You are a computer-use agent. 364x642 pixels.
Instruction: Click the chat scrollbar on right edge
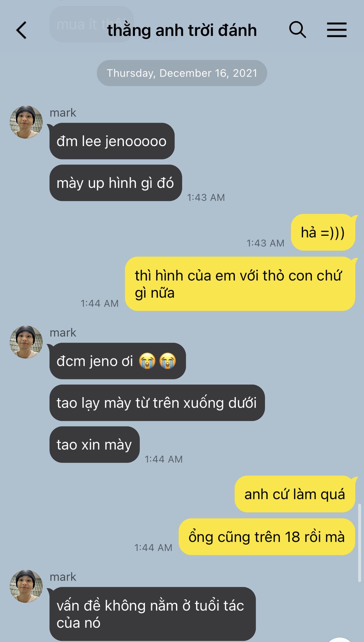pos(360,543)
